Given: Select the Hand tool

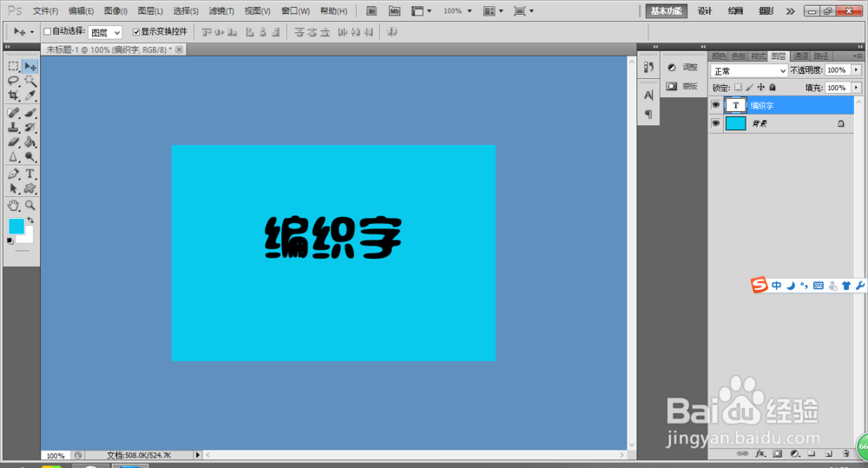Looking at the screenshot, I should [14, 206].
